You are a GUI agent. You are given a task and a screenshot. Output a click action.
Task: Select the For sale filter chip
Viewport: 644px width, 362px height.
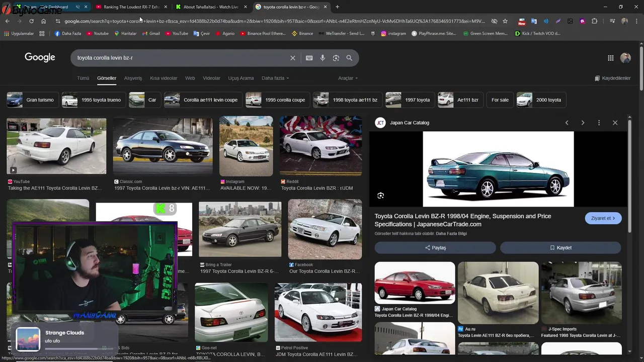[500, 100]
